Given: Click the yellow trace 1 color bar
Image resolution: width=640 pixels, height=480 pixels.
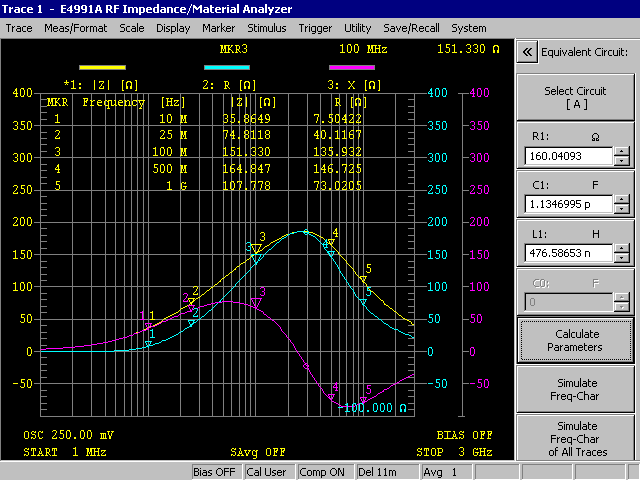Looking at the screenshot, I should click(102, 67).
